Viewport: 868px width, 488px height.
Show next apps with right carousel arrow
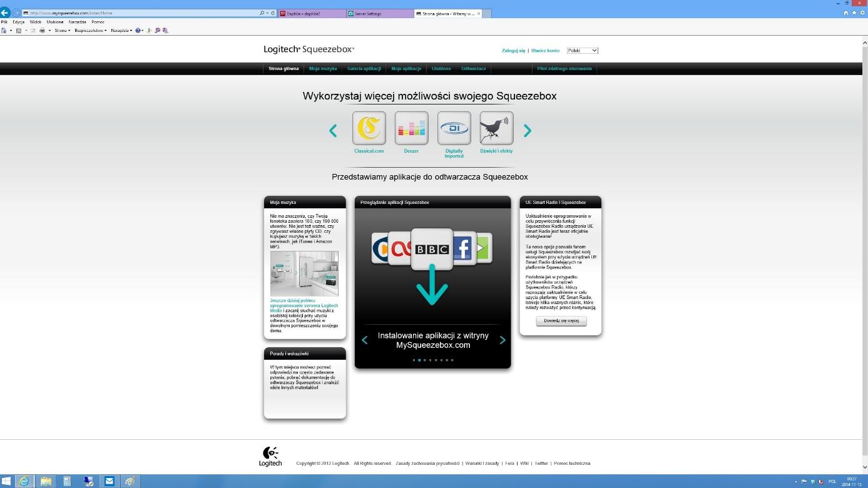[527, 130]
